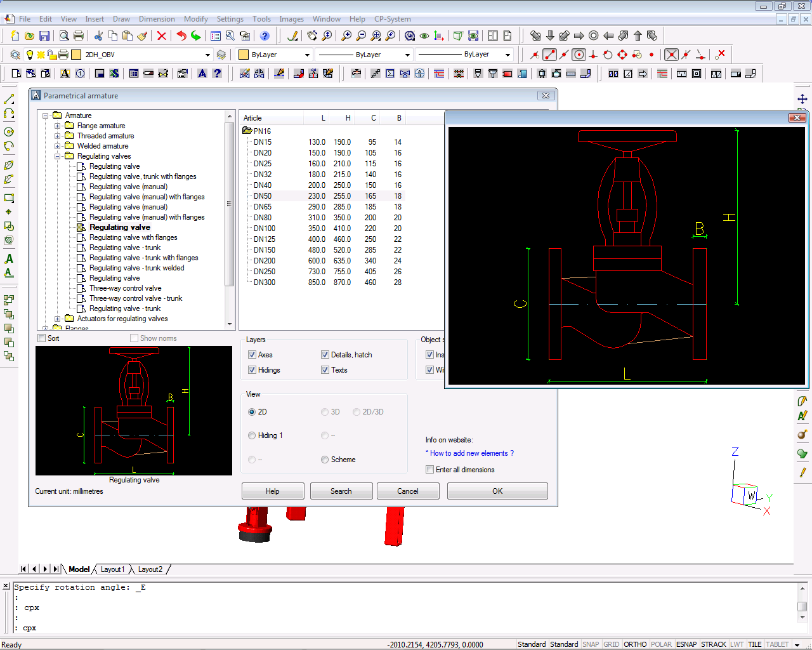The image size is (812, 650).
Task: Open the ByLayer color dropdown
Action: coord(307,55)
